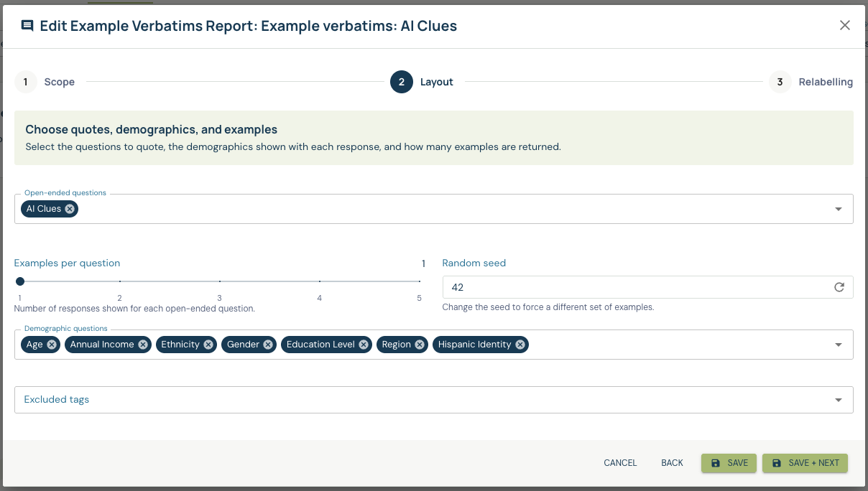Close the Edit Example Verbatims dialog
Image resolution: width=868 pixels, height=491 pixels.
[845, 25]
